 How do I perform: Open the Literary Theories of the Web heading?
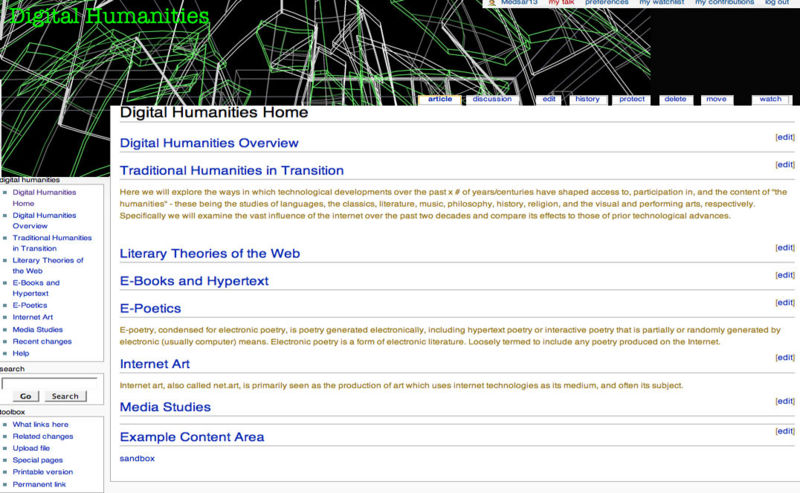pyautogui.click(x=210, y=254)
